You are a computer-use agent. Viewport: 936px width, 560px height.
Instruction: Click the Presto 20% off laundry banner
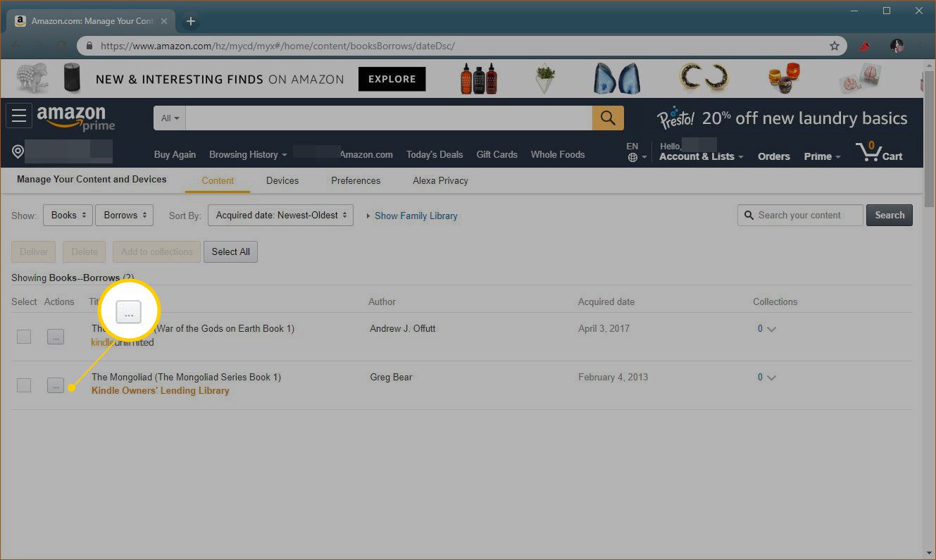(782, 118)
